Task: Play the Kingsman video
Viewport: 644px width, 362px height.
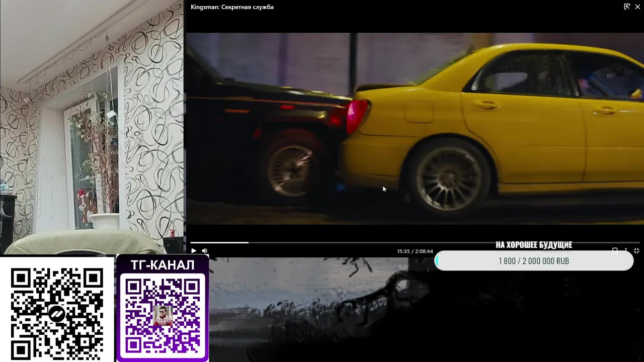Action: point(194,250)
